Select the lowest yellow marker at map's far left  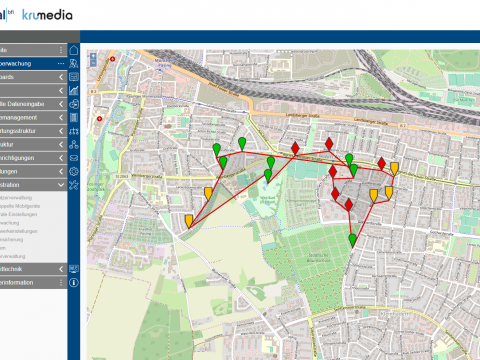tap(189, 221)
